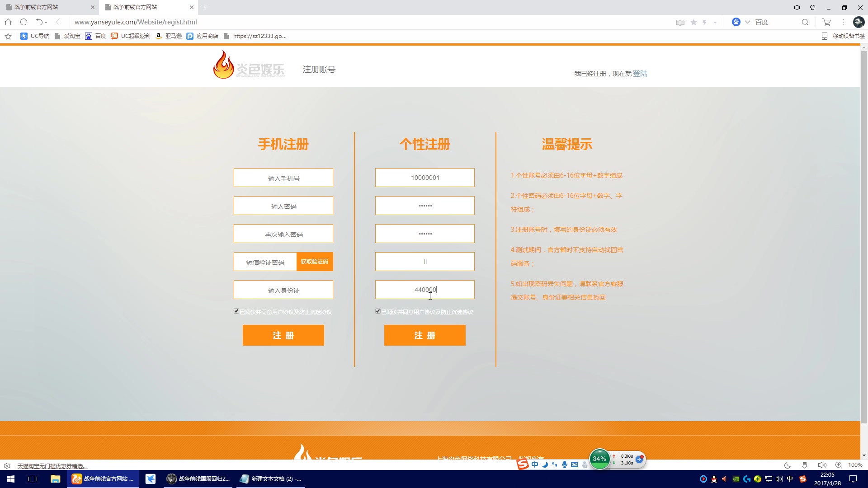The width and height of the screenshot is (868, 488).
Task: Open the UC超级返利 bookmark
Action: (x=131, y=36)
